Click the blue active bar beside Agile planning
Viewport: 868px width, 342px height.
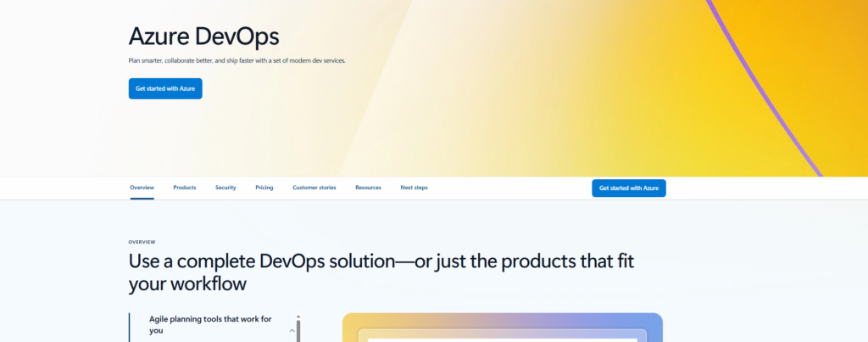click(130, 328)
